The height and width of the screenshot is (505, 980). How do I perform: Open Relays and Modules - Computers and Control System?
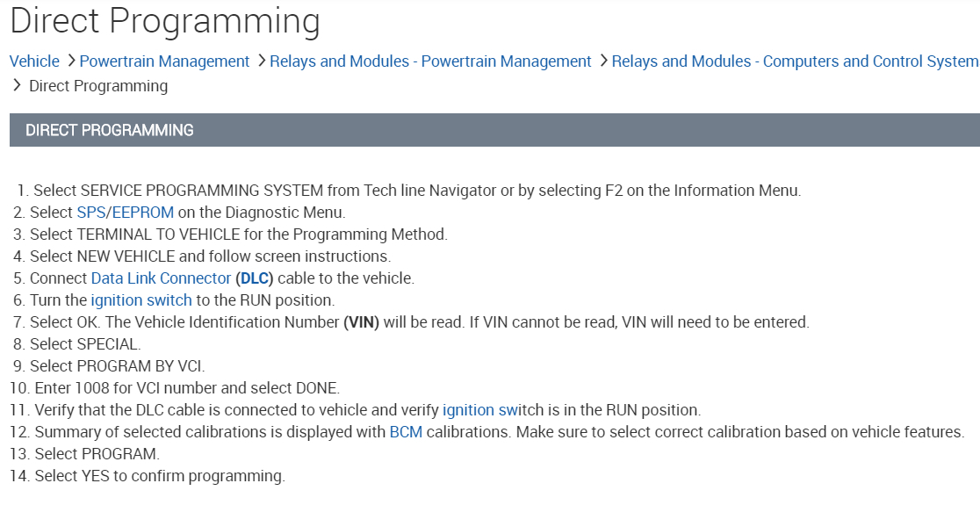tap(794, 61)
